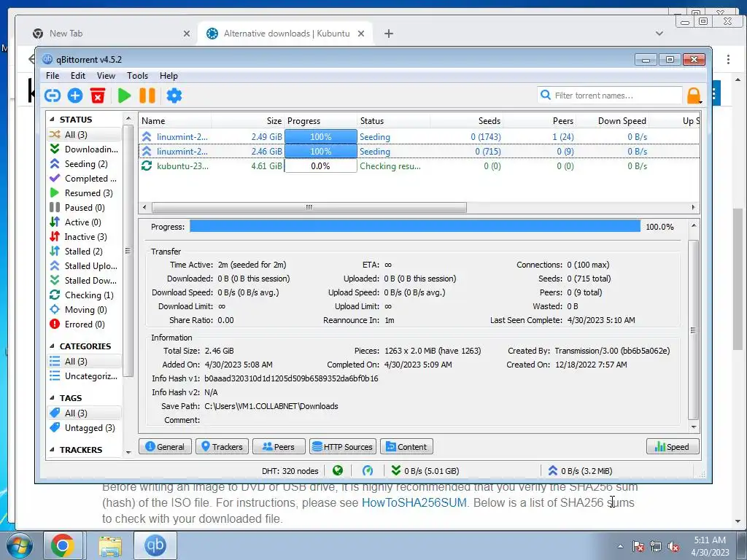Sort torrents by the Size column
The width and height of the screenshot is (747, 560).
point(248,121)
